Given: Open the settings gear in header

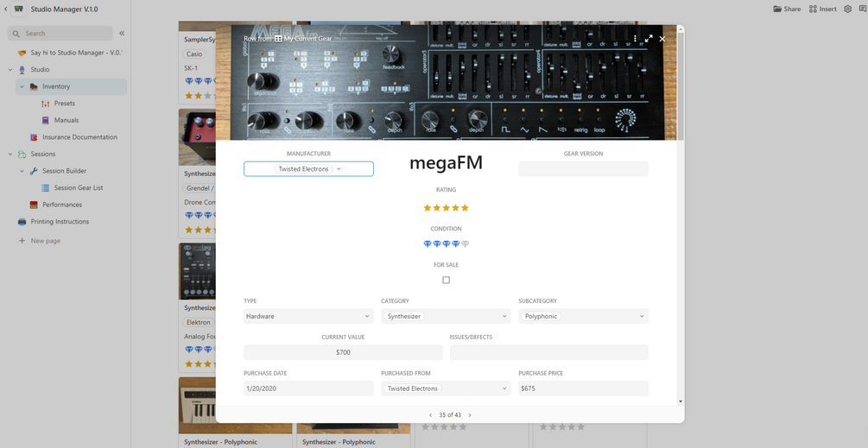Looking at the screenshot, I should 847,9.
